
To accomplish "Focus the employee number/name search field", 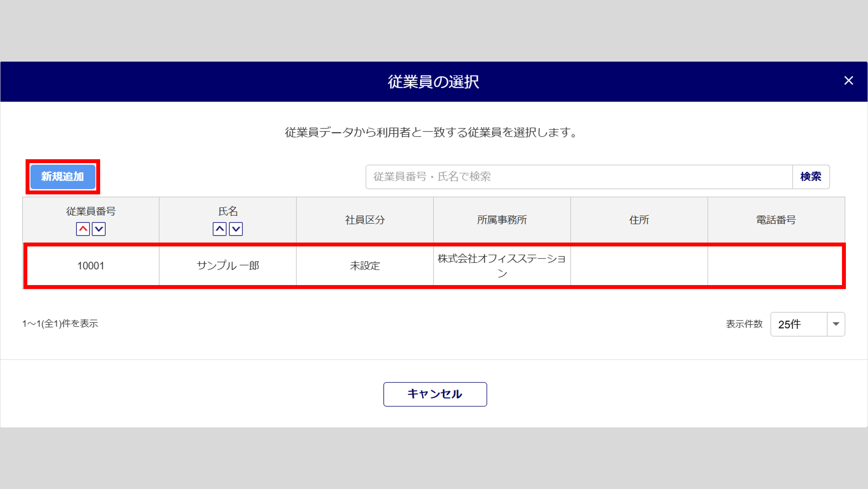I will pyautogui.click(x=579, y=177).
